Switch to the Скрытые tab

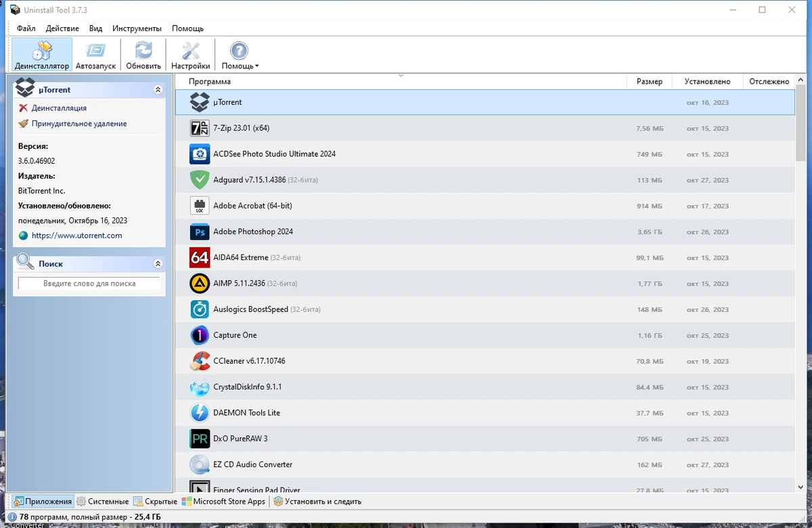coord(156,502)
